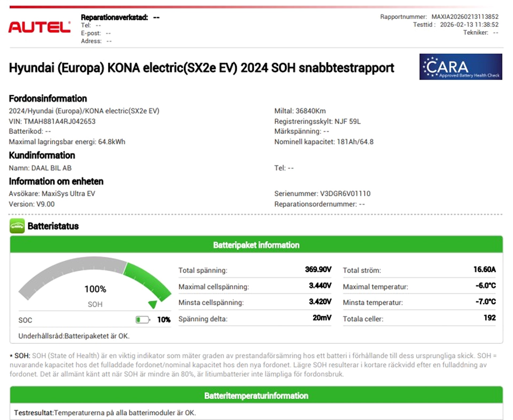
Task: Click the green Batteristatus car icon
Action: pos(17,226)
